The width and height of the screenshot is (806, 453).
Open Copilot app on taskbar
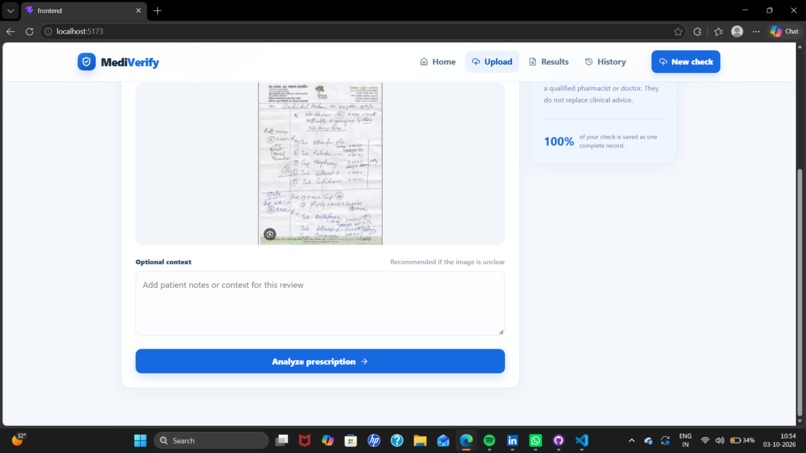tap(327, 441)
